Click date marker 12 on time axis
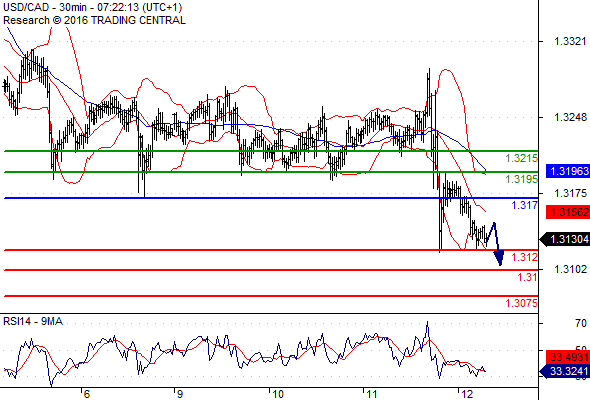The image size is (590, 400). pos(467,394)
